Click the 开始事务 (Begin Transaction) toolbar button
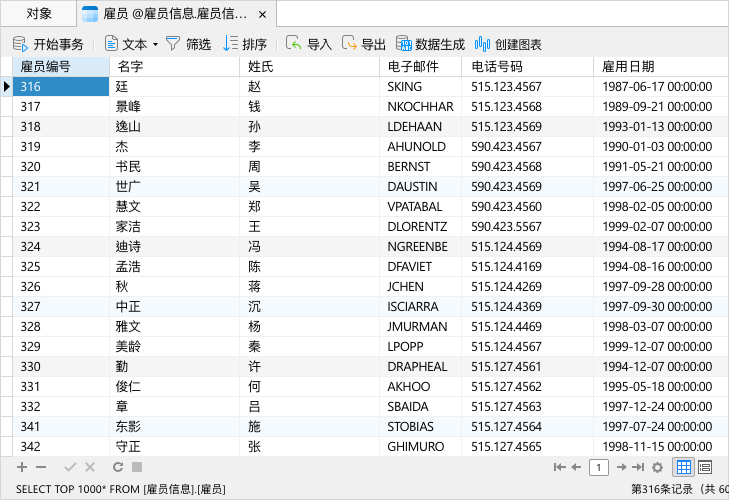The height and width of the screenshot is (500, 729). (48, 44)
